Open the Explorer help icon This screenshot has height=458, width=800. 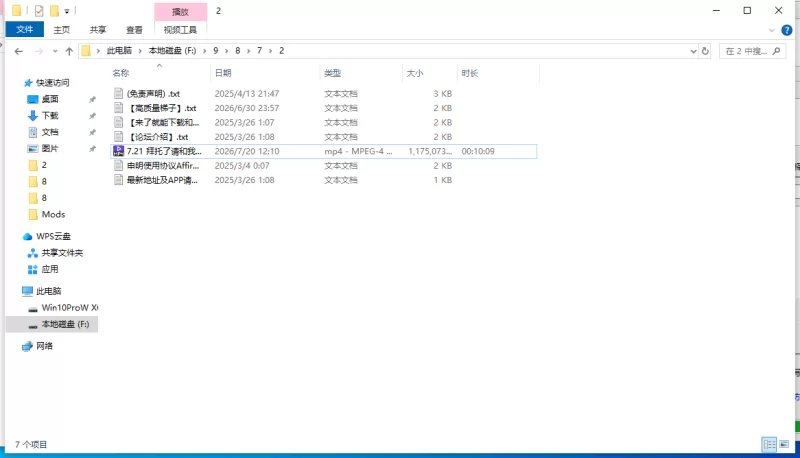(787, 30)
